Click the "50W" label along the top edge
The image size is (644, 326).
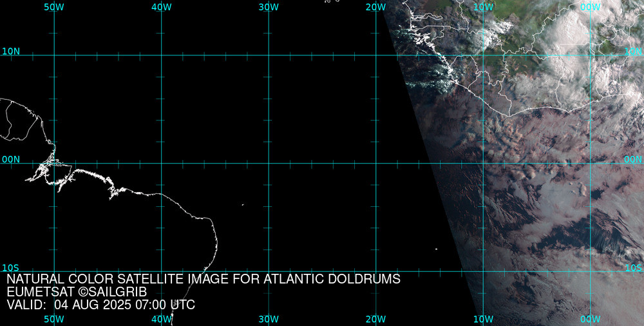[x=54, y=7]
